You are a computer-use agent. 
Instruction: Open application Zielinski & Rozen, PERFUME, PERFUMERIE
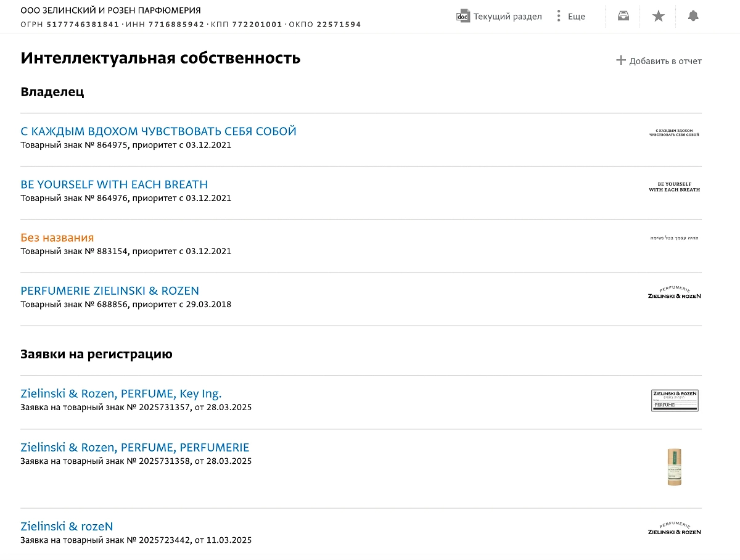pos(135,447)
